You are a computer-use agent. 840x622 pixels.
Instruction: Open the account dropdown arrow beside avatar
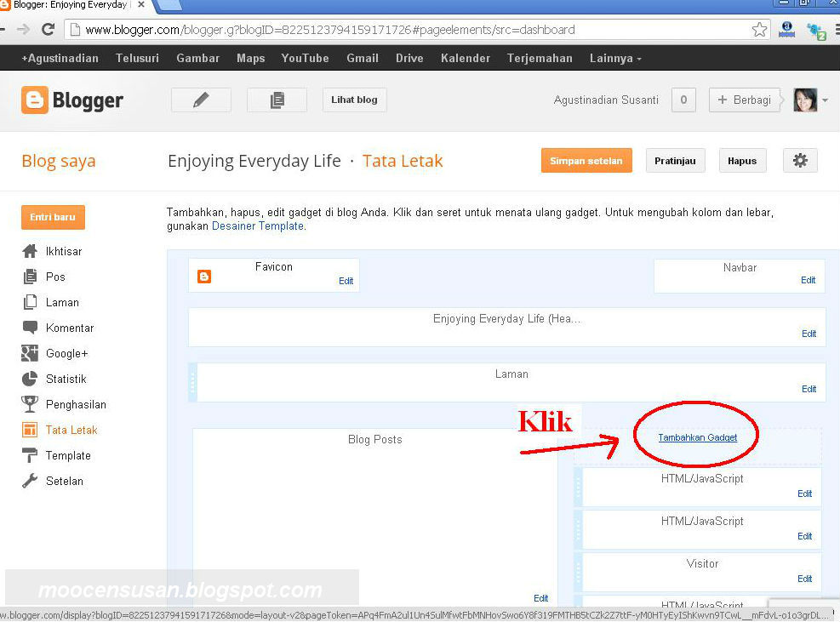click(825, 100)
